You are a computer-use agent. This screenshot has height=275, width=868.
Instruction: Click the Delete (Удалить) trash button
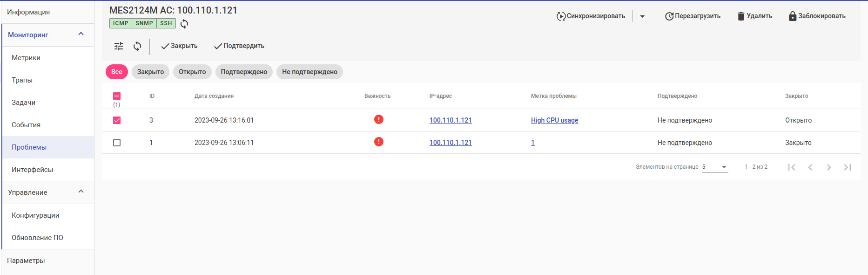pos(754,16)
